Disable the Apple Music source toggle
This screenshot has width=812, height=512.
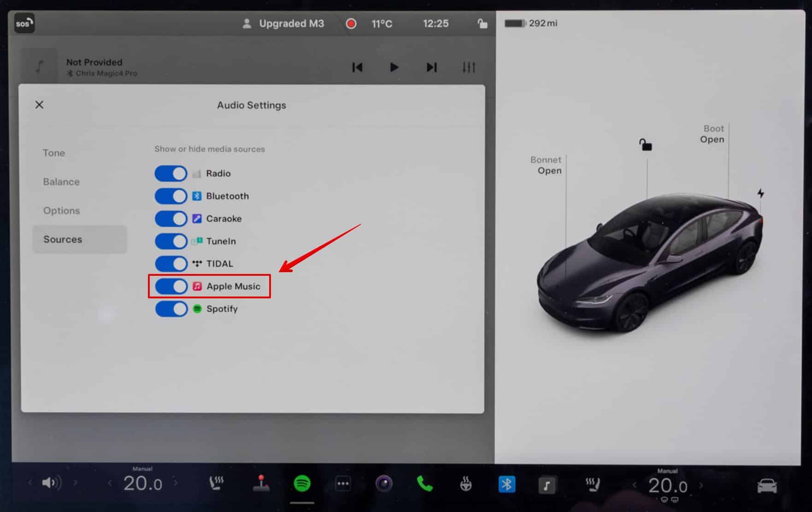click(171, 286)
